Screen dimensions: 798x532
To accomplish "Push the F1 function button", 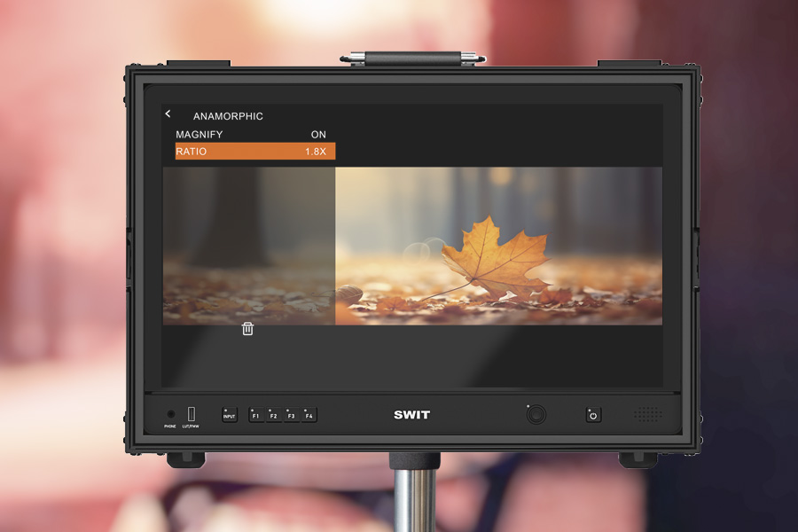I will click(x=256, y=415).
